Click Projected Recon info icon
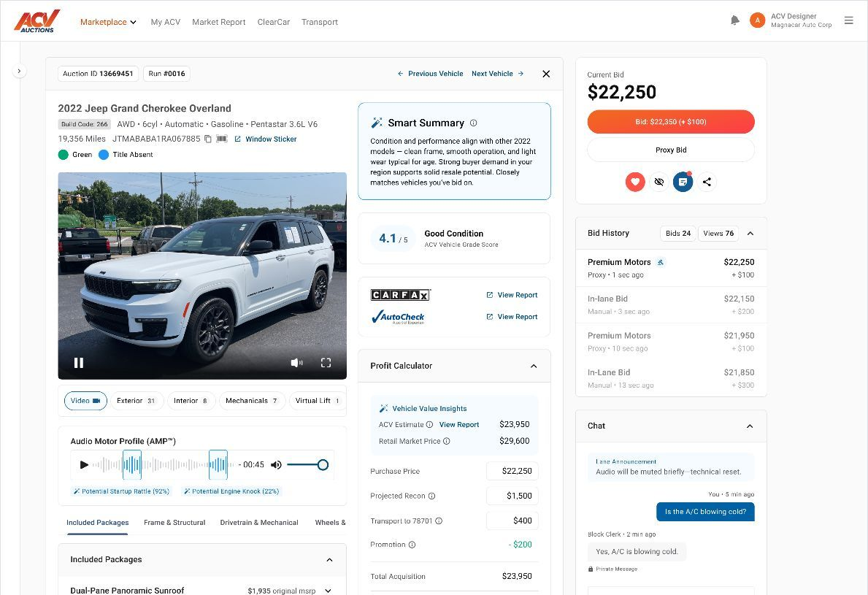Viewport: 868px width, 595px height. click(x=431, y=496)
